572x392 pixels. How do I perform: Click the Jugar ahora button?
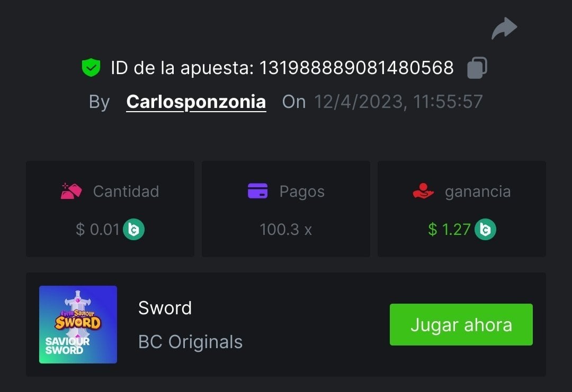click(x=461, y=325)
